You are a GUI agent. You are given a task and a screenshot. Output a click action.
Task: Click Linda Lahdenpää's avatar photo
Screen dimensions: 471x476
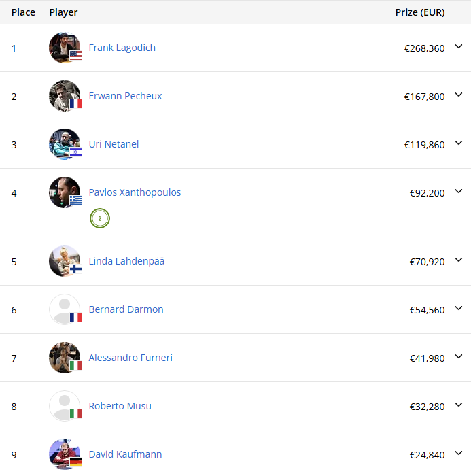pyautogui.click(x=65, y=261)
